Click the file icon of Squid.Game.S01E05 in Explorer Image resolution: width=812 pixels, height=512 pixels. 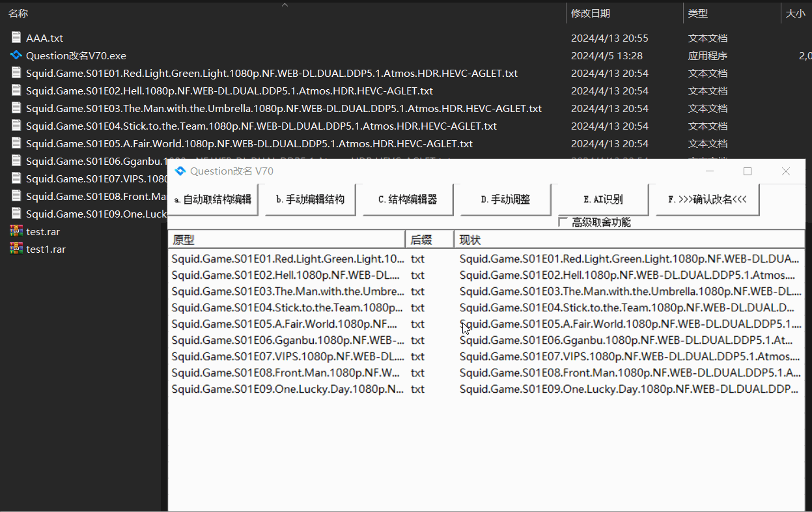16,143
